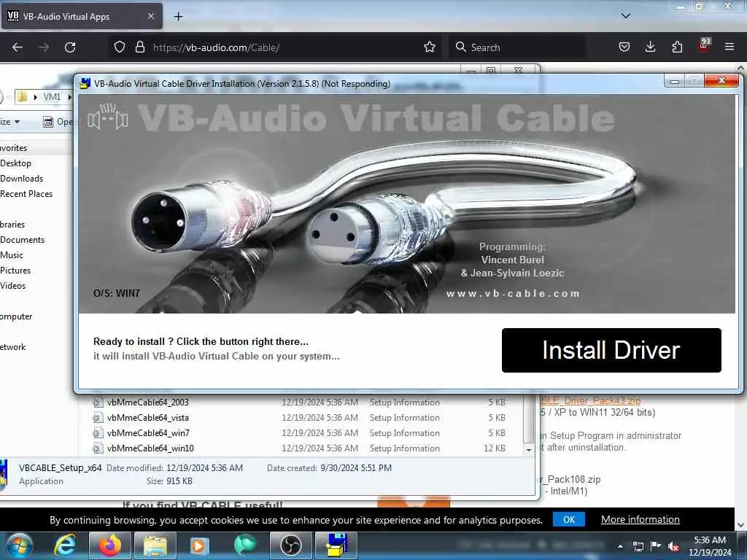Click the extension icon with 93 badge
The image size is (747, 560).
(704, 46)
